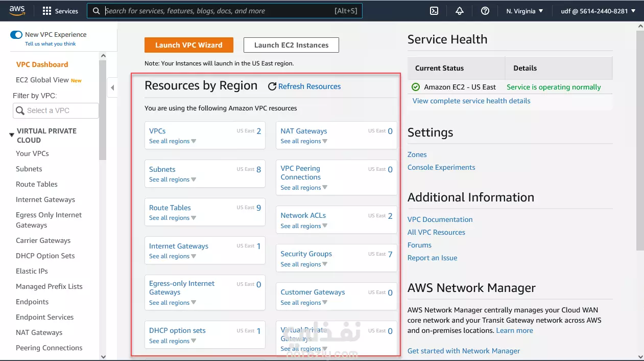Expand See all regions under VPCs

pyautogui.click(x=173, y=141)
